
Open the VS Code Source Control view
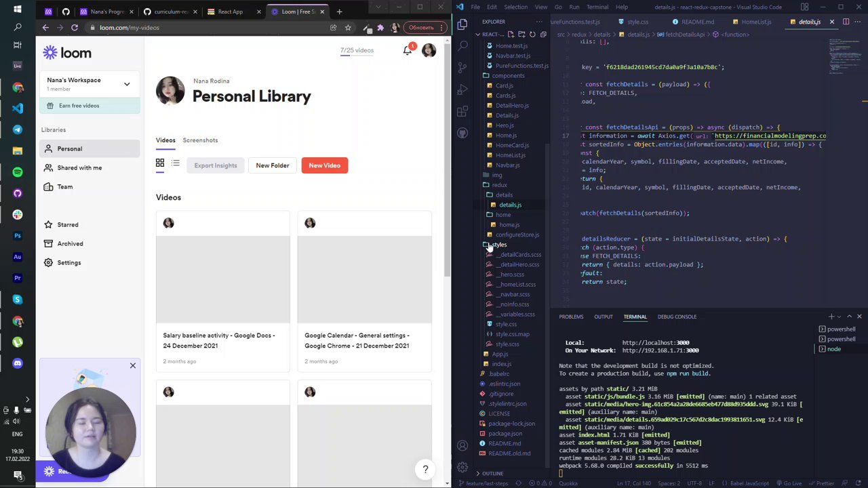tap(462, 68)
